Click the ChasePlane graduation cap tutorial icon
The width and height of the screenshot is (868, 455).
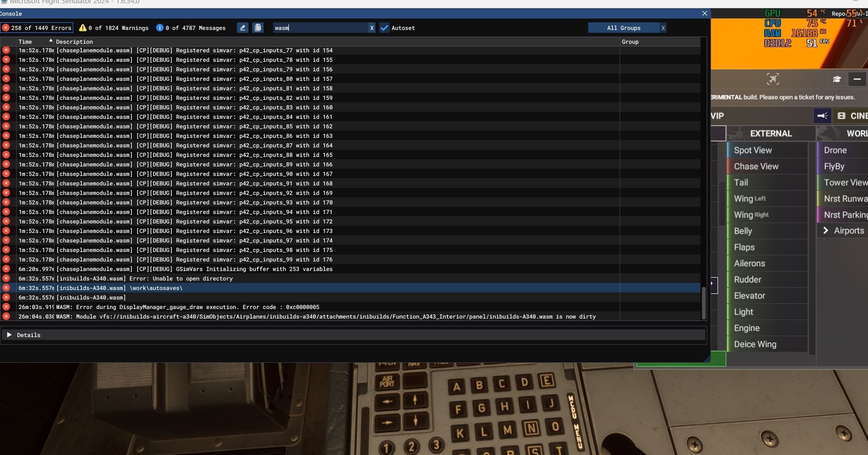(837, 79)
